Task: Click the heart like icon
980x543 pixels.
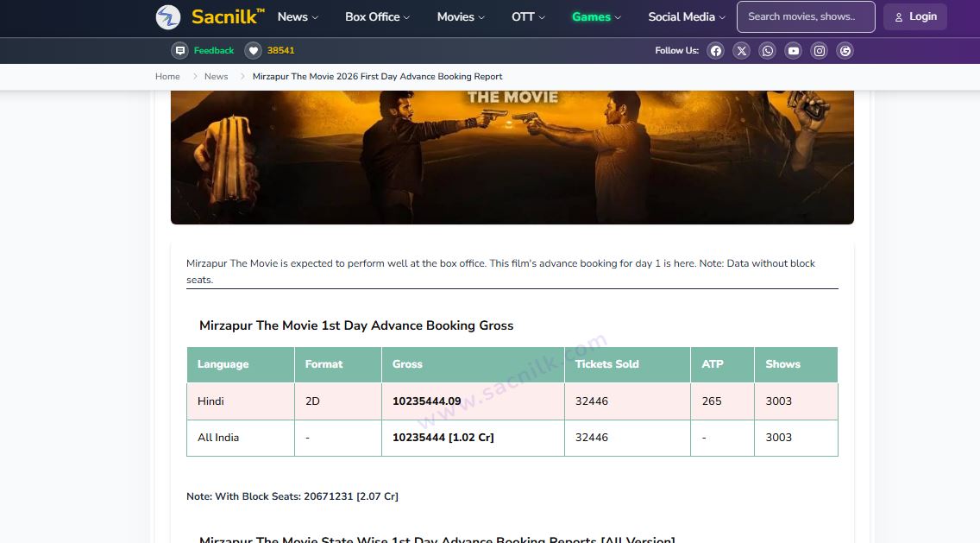Action: (253, 51)
